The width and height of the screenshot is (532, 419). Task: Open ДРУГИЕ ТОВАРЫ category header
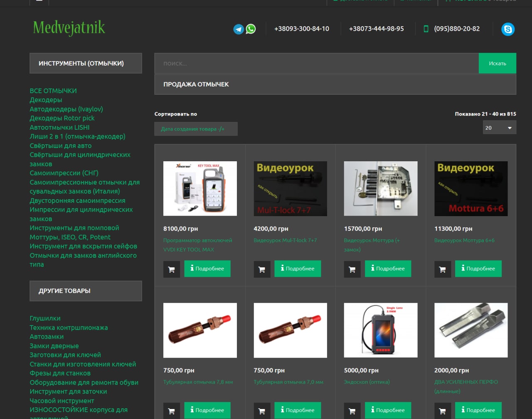click(x=86, y=291)
